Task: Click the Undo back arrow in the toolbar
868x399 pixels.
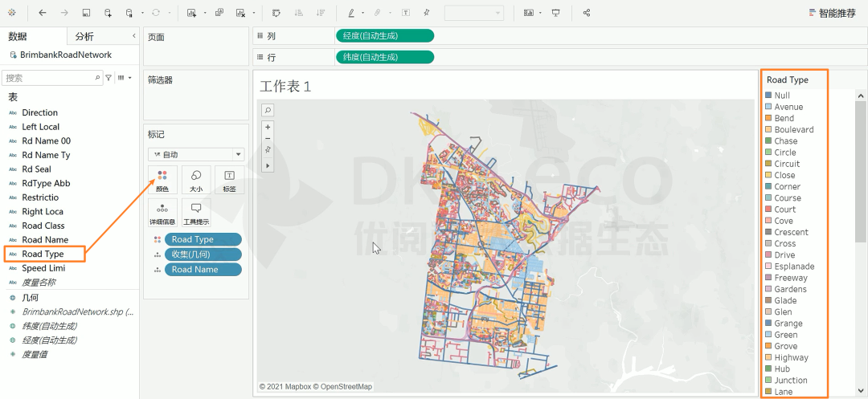Action: coord(43,14)
